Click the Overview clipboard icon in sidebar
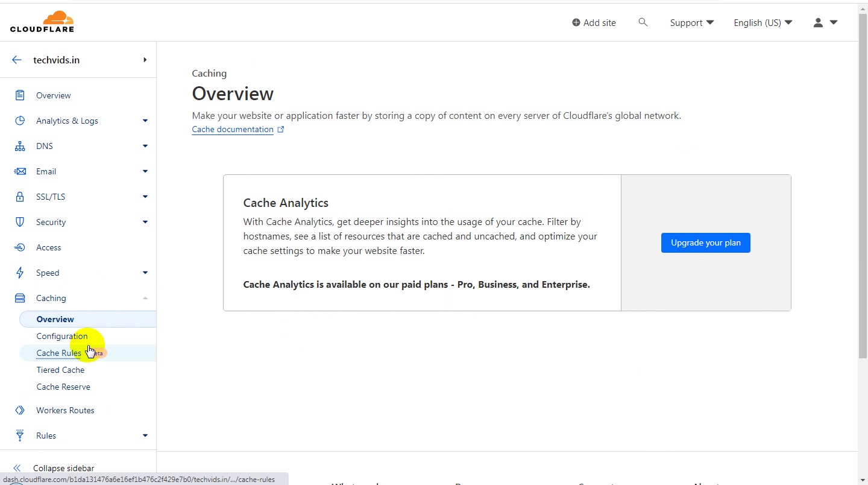The width and height of the screenshot is (868, 485). pyautogui.click(x=20, y=95)
